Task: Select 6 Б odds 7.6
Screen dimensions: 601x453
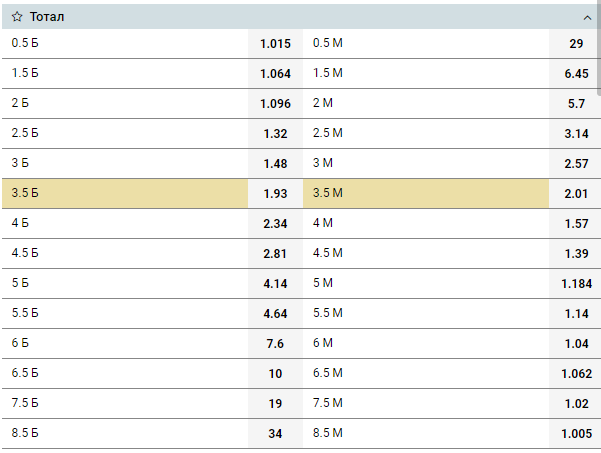Action: 274,343
